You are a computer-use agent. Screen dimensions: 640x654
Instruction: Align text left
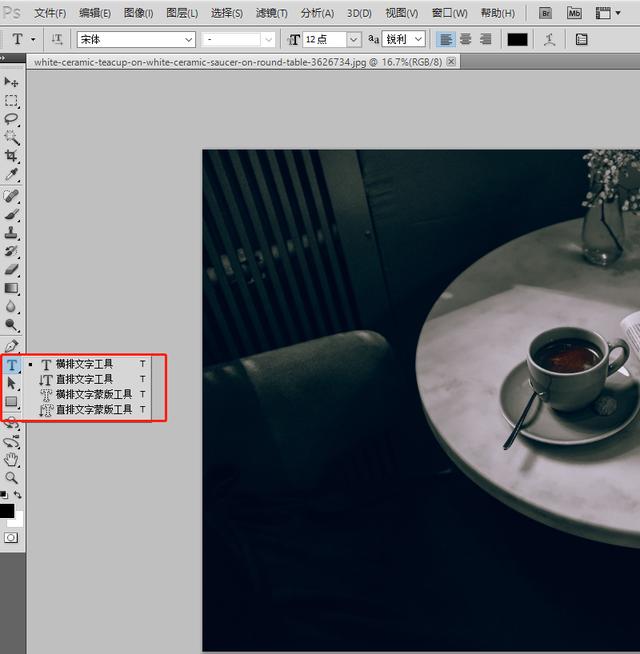coord(446,40)
